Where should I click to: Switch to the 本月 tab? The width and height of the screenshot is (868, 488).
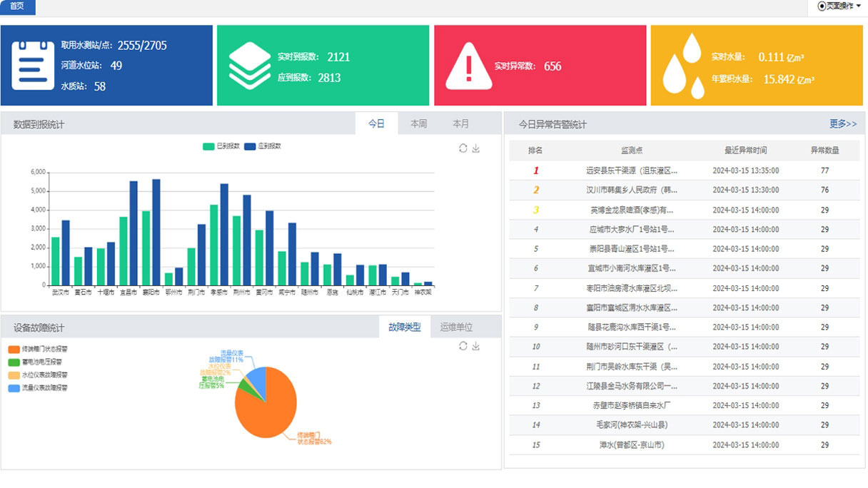point(460,124)
